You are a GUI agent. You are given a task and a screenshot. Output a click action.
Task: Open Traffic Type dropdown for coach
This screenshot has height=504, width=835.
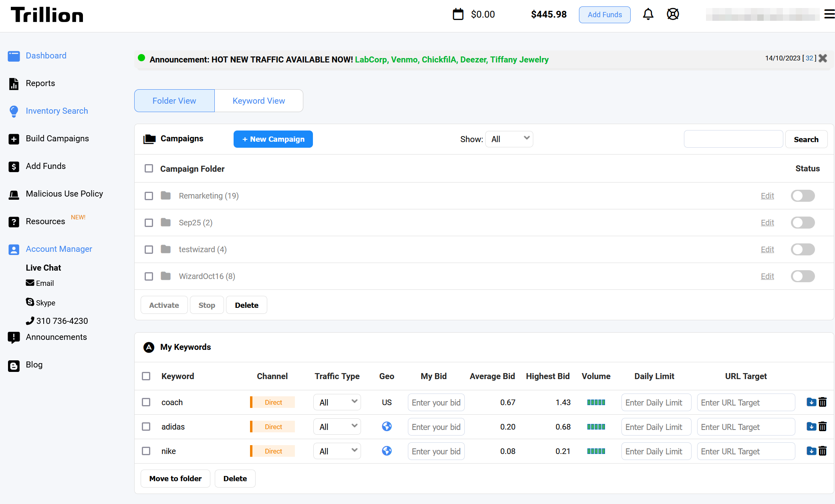click(337, 402)
